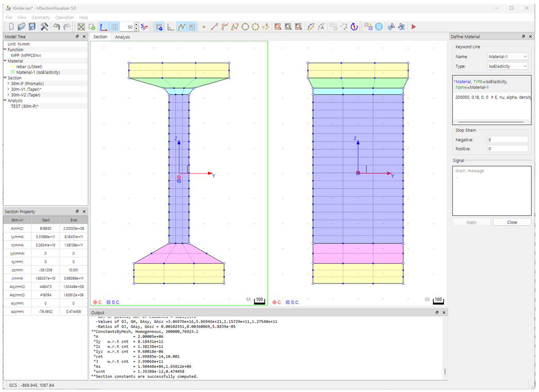Open the File menu
Image resolution: width=539 pixels, height=392 pixels.
coord(9,17)
